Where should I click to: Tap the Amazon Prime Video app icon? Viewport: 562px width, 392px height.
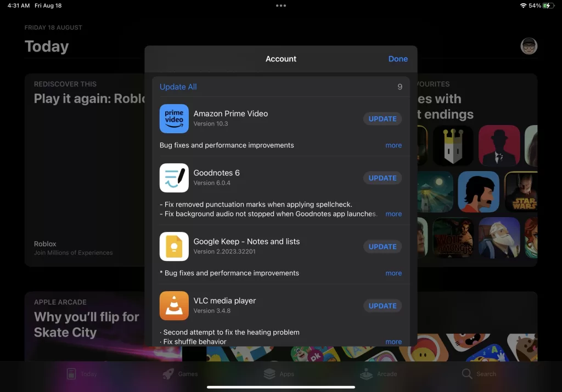point(174,118)
